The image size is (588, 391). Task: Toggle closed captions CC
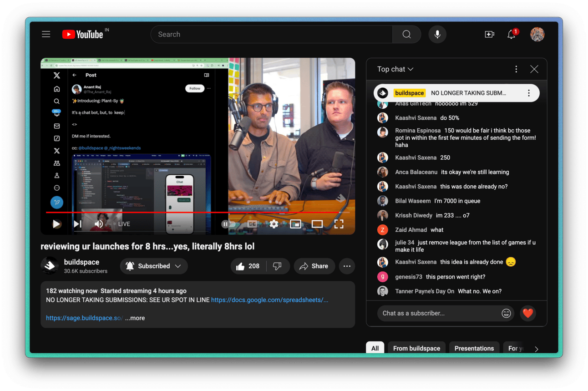pyautogui.click(x=252, y=224)
